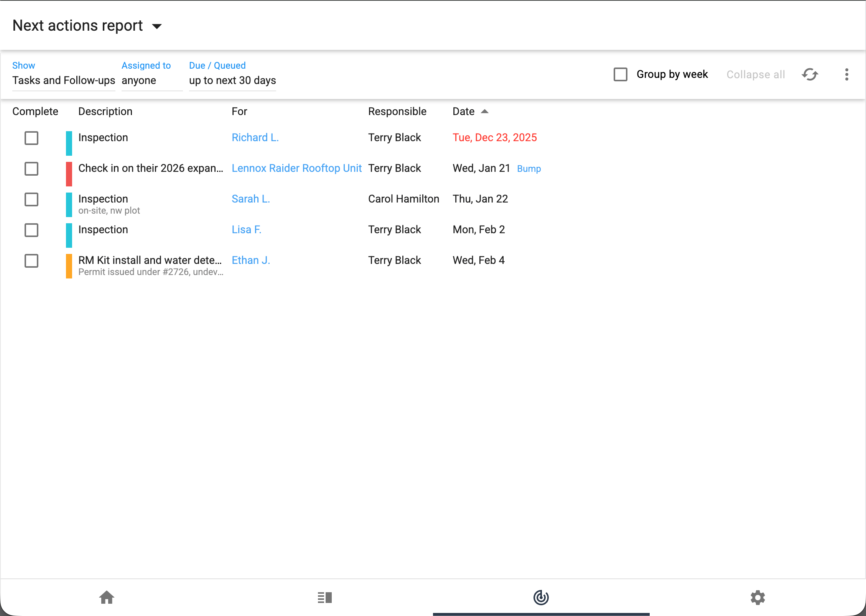Check complete for Richard L. inspection
This screenshot has width=866, height=616.
tap(31, 138)
